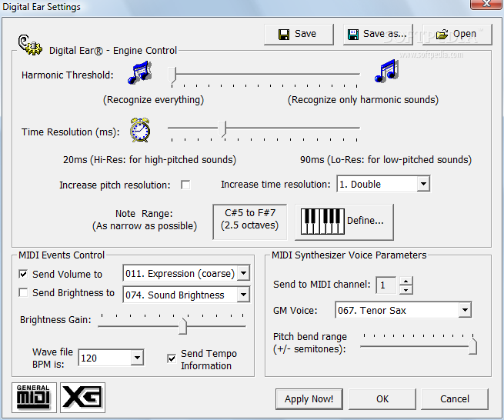The width and height of the screenshot is (504, 420).
Task: Click the Pitch bend range slider handle
Action: 472,345
